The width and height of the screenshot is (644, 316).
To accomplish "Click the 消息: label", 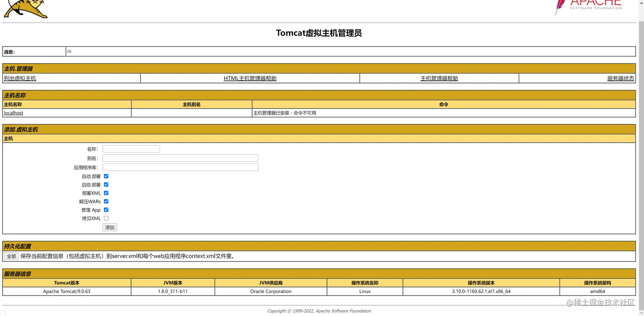I will pyautogui.click(x=9, y=52).
